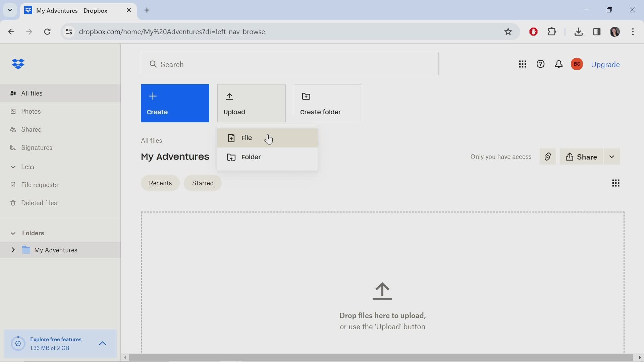Click the Dropbox logo icon
Image resolution: width=644 pixels, height=362 pixels.
click(x=18, y=64)
